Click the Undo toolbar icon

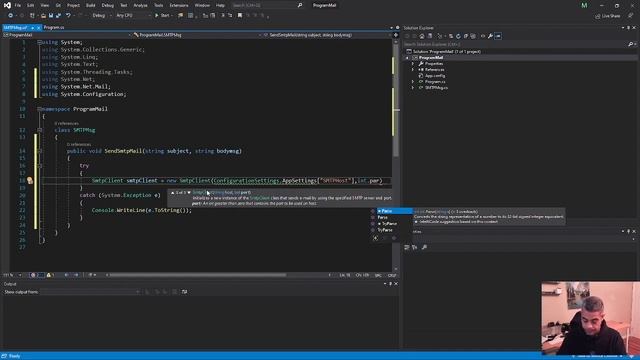click(x=68, y=16)
